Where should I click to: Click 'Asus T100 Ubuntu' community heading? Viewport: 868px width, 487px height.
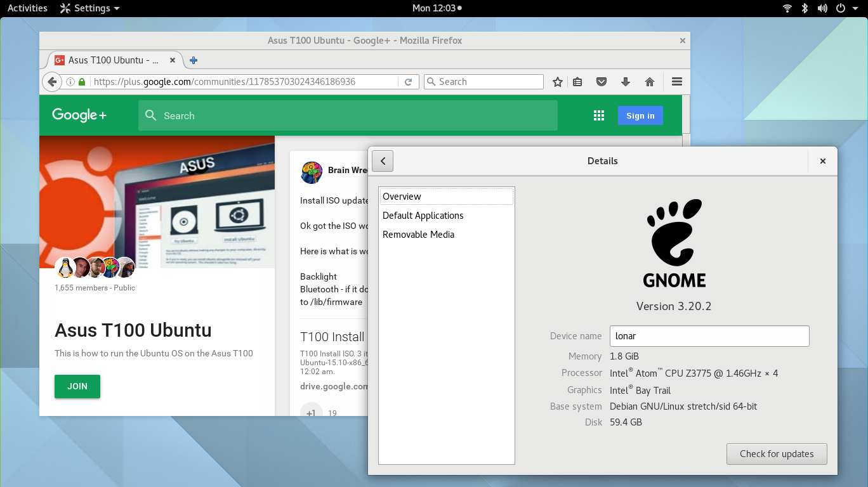click(x=133, y=330)
